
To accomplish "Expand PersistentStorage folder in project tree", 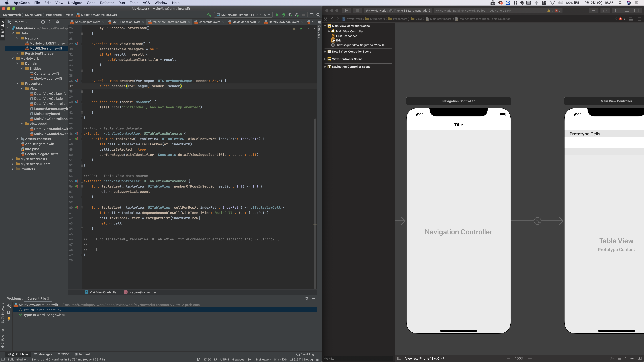I will 17,53.
